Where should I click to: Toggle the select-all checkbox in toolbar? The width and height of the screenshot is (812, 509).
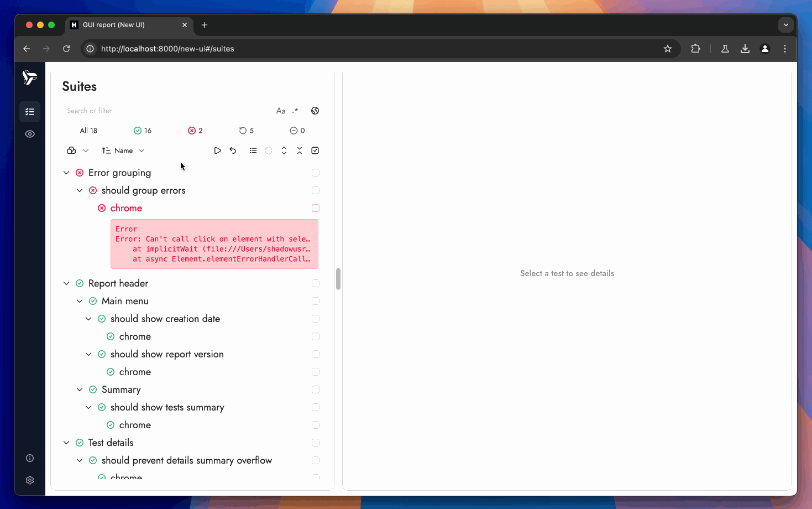(315, 150)
